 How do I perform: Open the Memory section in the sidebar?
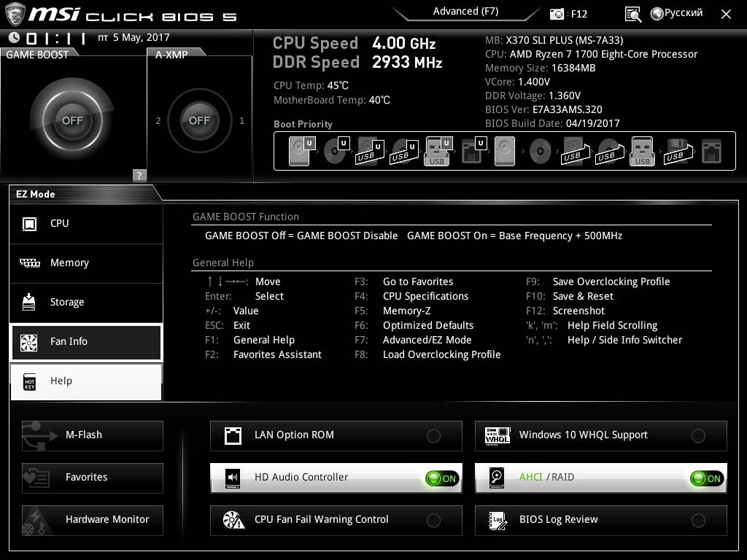[x=86, y=262]
